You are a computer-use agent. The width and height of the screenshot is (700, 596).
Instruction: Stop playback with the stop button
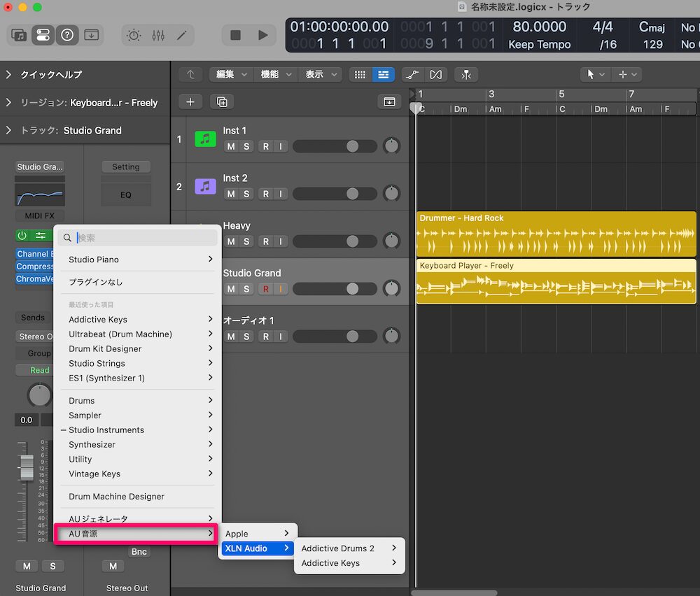click(x=235, y=35)
